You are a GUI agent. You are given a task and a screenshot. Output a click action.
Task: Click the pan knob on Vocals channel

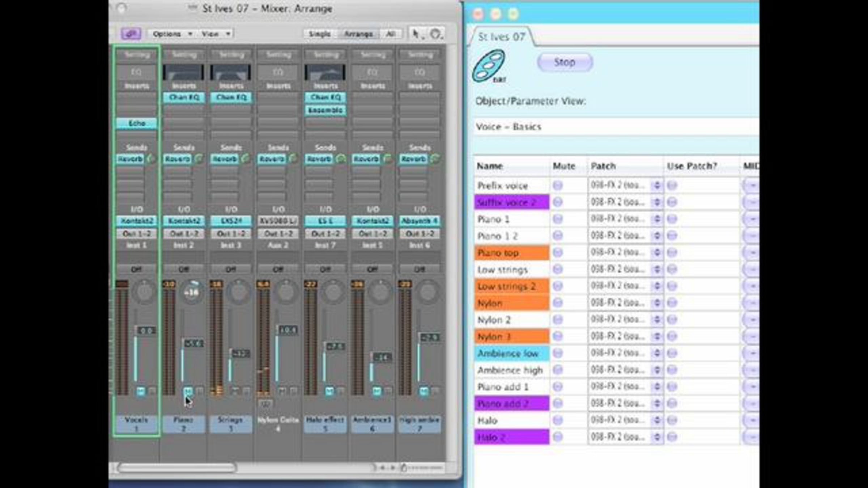(x=144, y=292)
